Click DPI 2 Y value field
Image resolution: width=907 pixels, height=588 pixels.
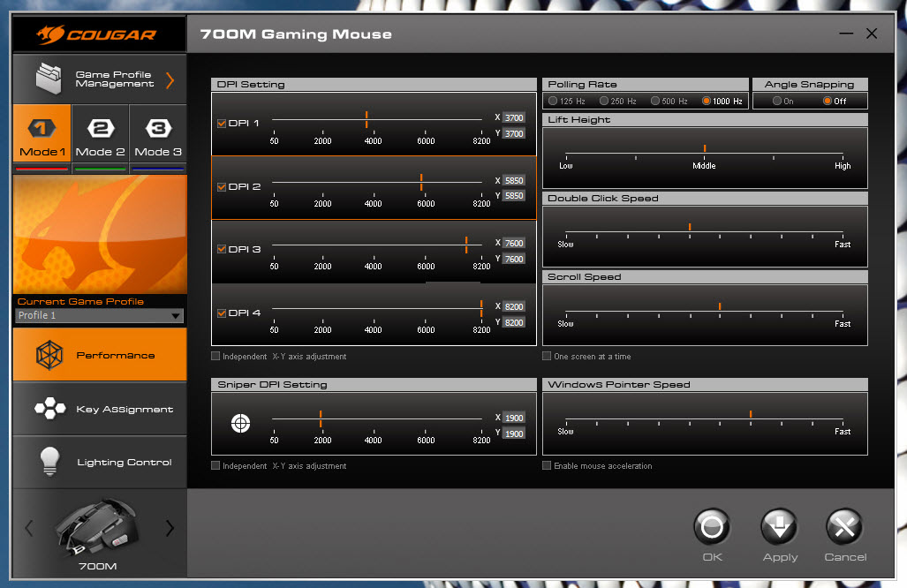point(514,196)
